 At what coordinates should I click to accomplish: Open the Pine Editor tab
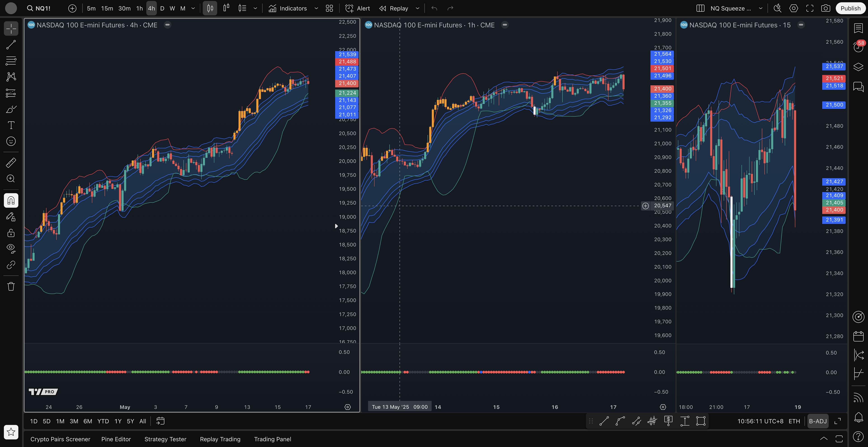116,439
